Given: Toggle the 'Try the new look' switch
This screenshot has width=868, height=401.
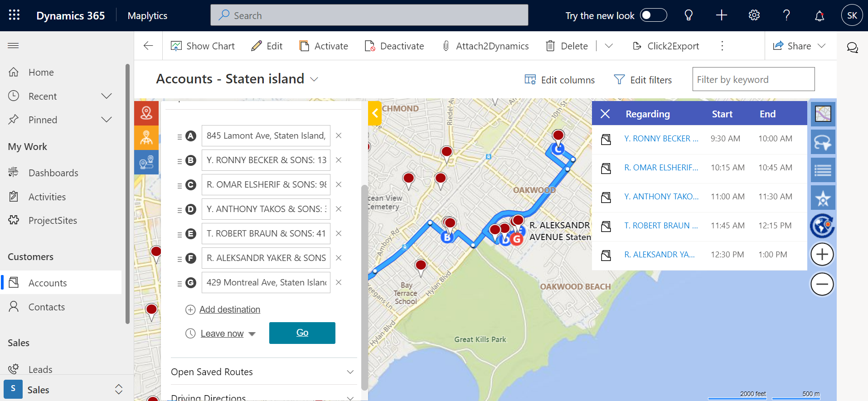Looking at the screenshot, I should pos(653,15).
